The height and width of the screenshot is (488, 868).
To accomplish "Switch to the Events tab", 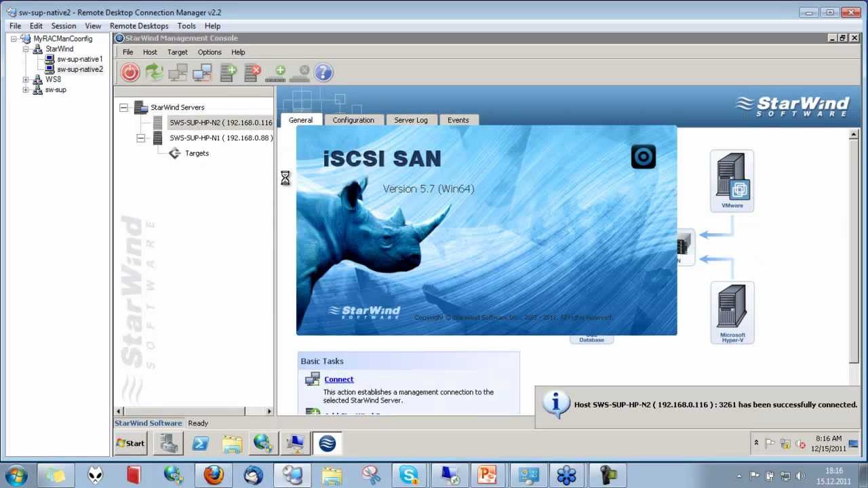I will (x=458, y=120).
